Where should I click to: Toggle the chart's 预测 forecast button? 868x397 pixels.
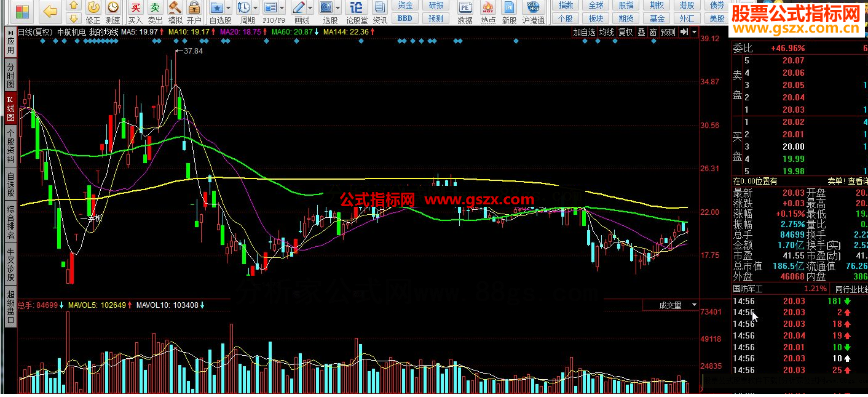click(668, 32)
